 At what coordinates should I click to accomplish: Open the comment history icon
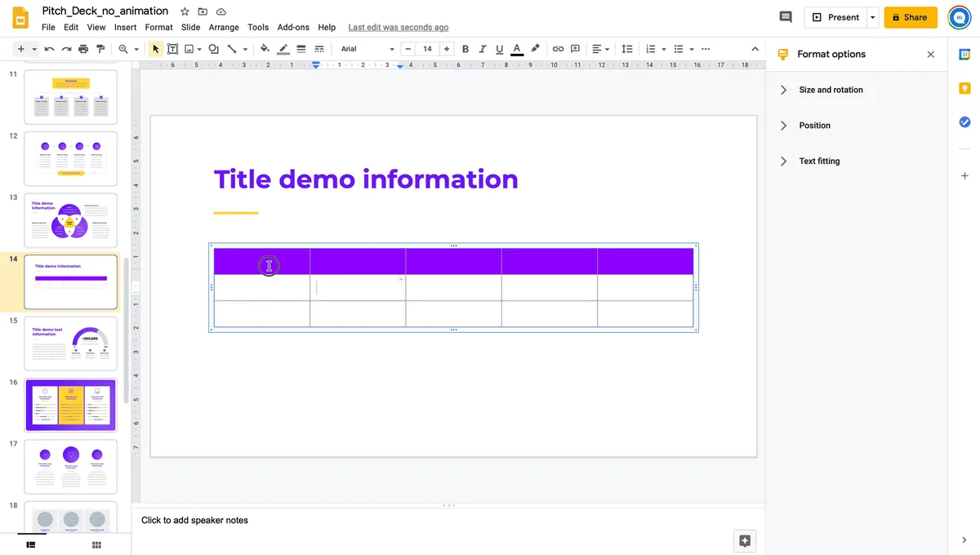point(786,17)
